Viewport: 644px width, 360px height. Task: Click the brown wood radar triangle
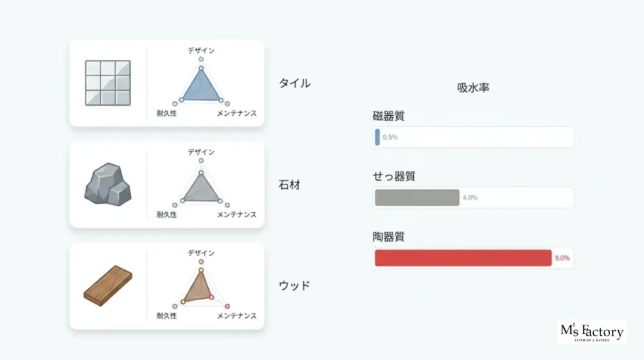198,287
